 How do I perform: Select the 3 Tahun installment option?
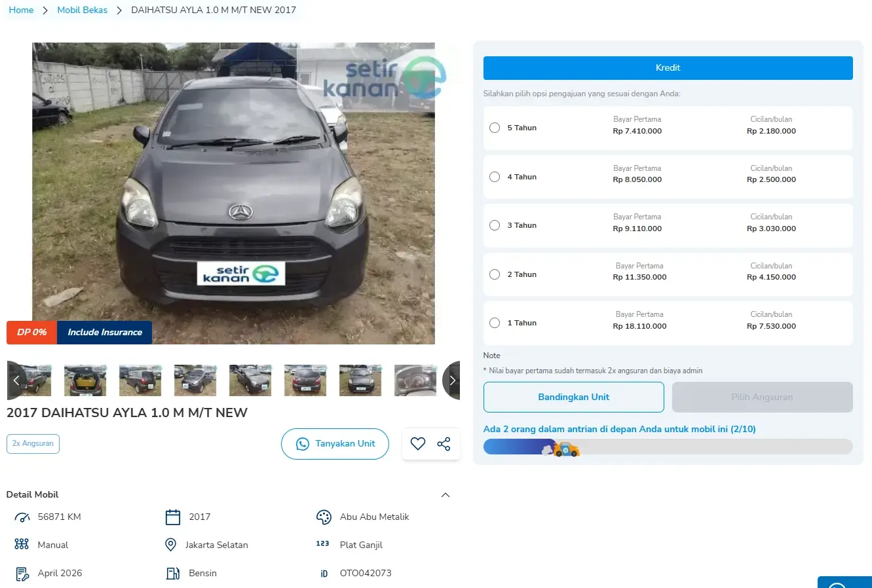click(x=495, y=225)
